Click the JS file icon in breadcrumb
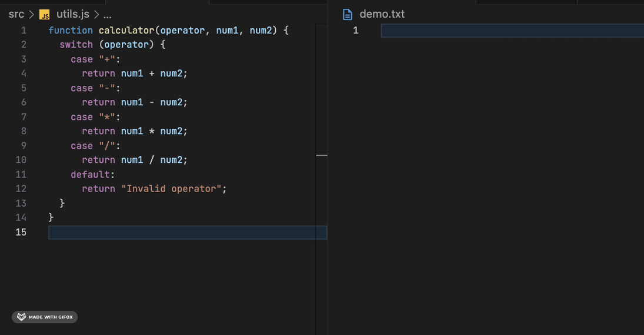 pyautogui.click(x=44, y=15)
